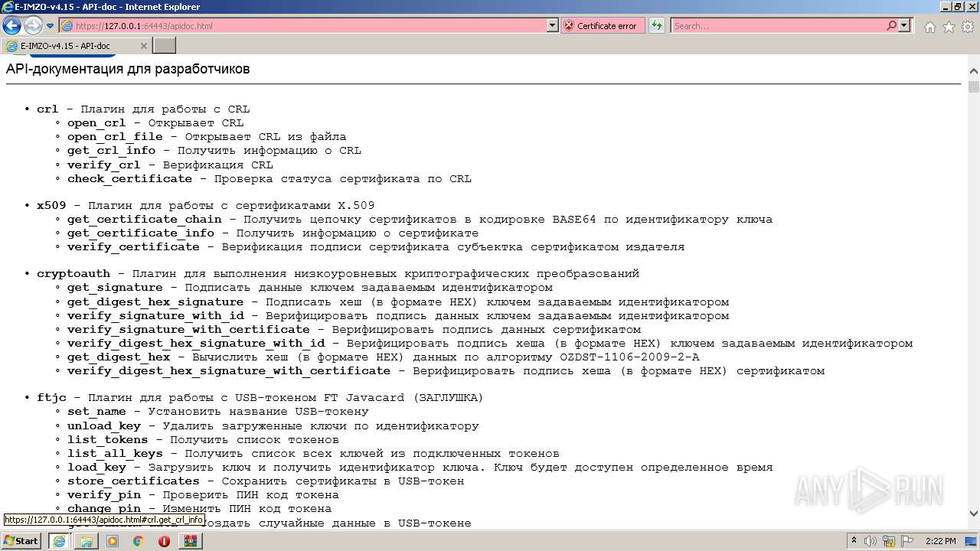Viewport: 980px width, 551px height.
Task: Click the cryptoauth plugin link
Action: pos(73,274)
